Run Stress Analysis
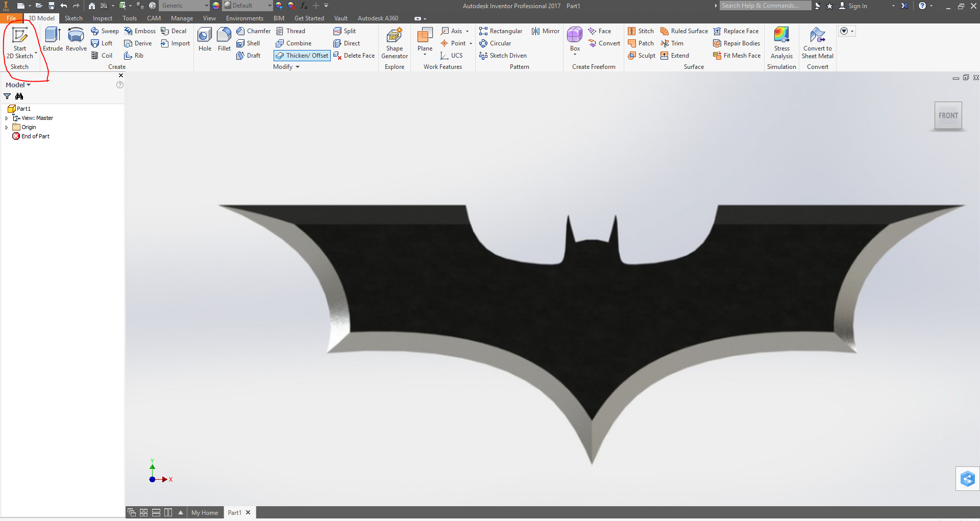Image resolution: width=980 pixels, height=521 pixels. click(x=781, y=43)
